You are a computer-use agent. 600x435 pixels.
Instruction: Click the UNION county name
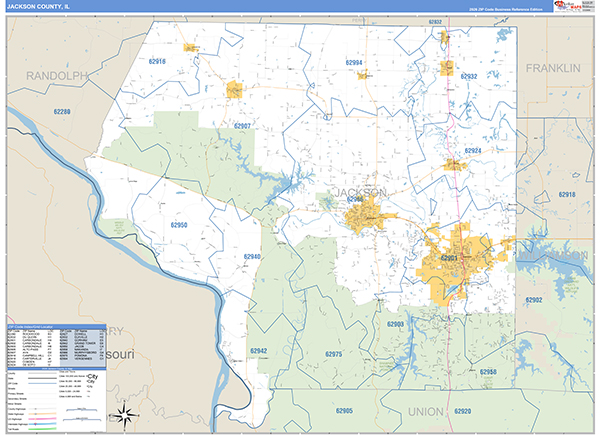click(x=426, y=412)
